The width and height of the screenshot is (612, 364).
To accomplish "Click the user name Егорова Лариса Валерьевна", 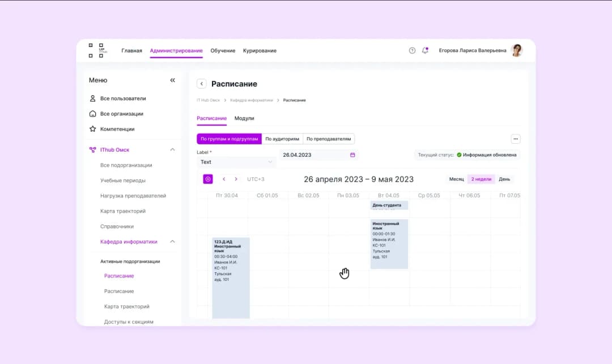I will click(472, 50).
